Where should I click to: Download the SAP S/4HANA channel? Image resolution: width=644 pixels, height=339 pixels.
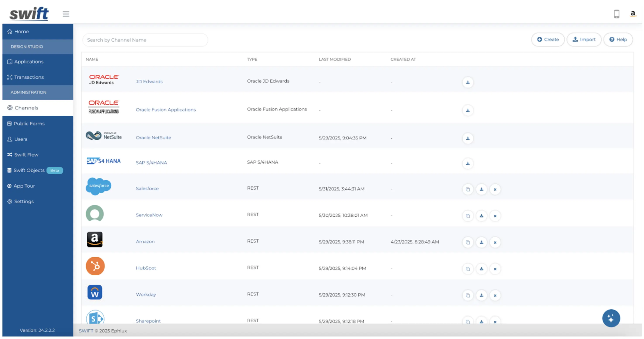(467, 163)
